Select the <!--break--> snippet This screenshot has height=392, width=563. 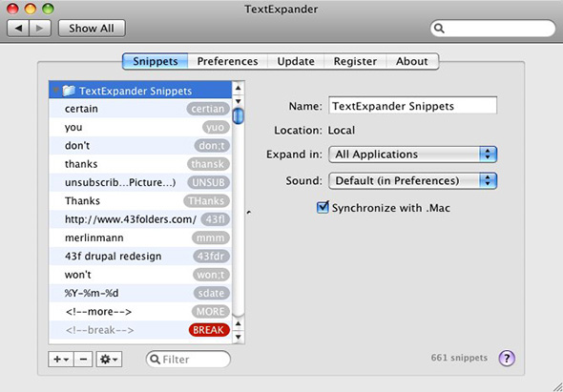point(140,330)
